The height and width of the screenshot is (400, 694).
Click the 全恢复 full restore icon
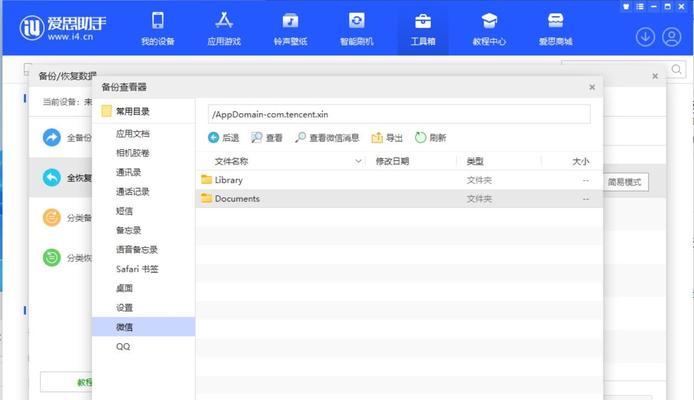(52, 178)
